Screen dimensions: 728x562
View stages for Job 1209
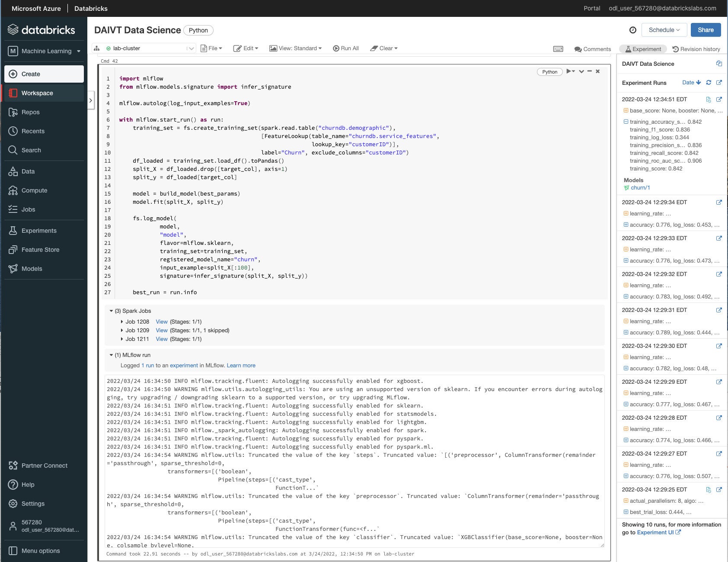[x=162, y=331]
